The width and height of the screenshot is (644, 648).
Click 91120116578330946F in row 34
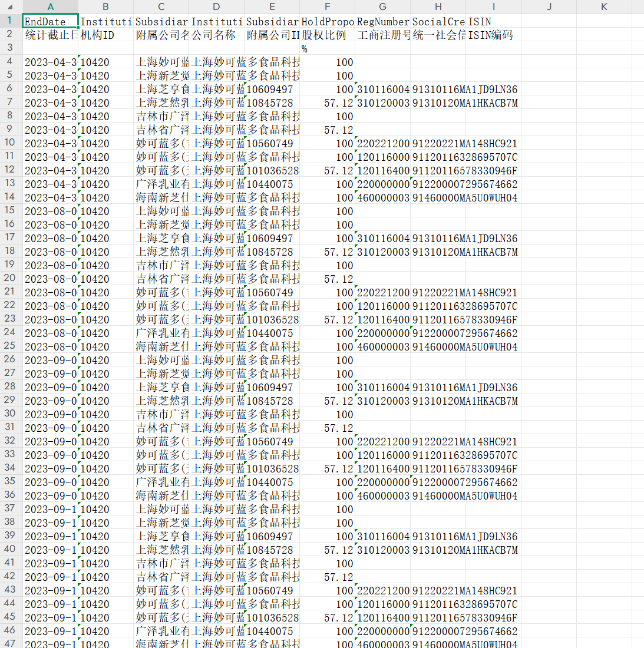click(465, 469)
